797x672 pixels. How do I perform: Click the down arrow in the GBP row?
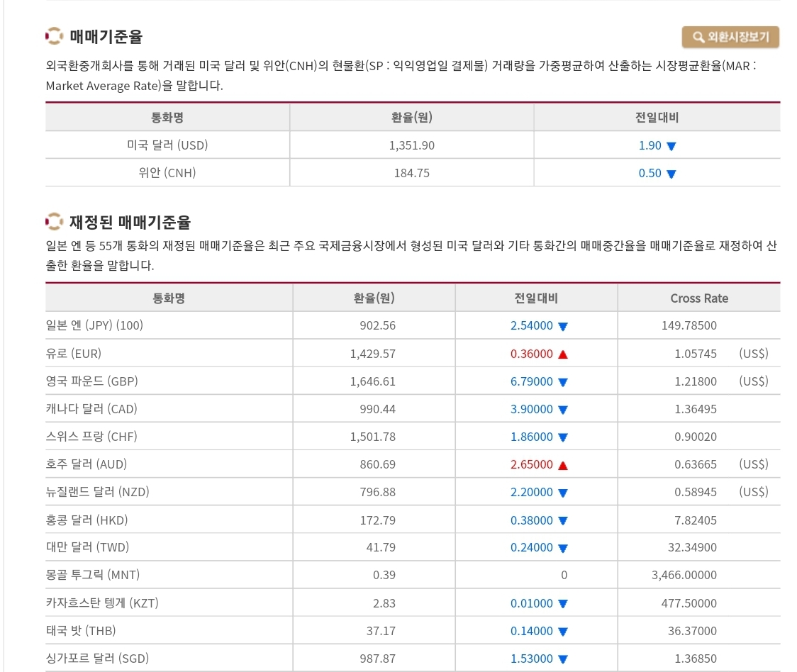(x=563, y=382)
